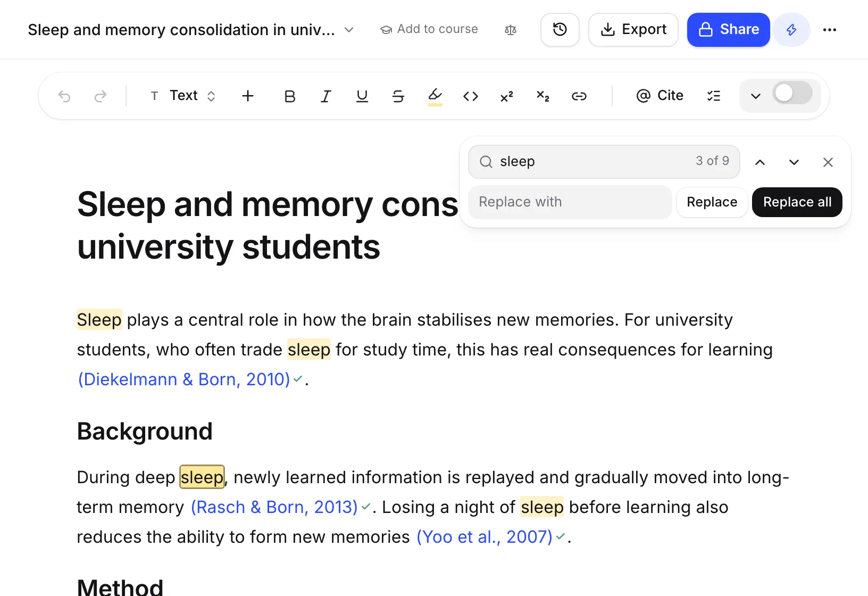Apply strikethrough formatting
868x596 pixels.
tap(398, 96)
